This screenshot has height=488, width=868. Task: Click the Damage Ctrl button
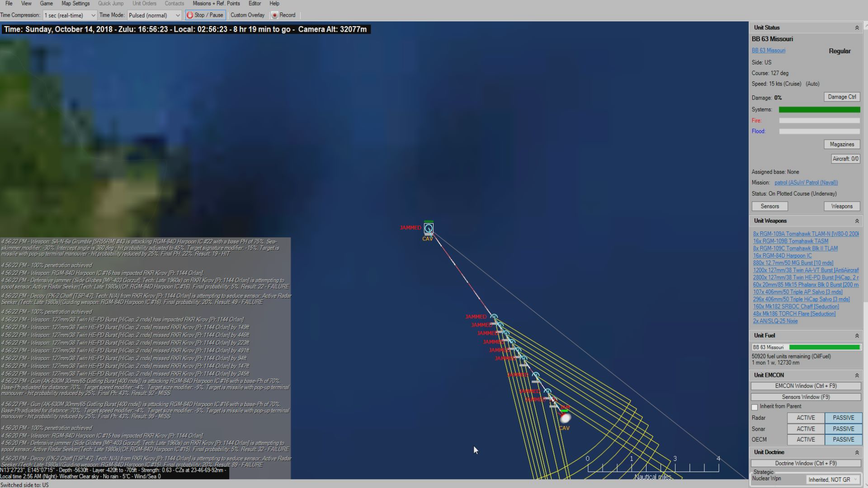click(x=841, y=97)
